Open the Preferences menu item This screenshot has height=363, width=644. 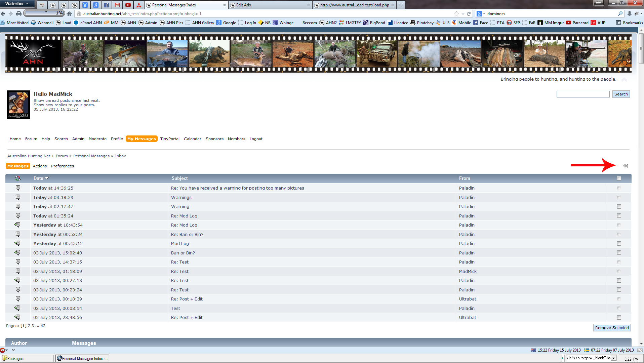(x=62, y=166)
